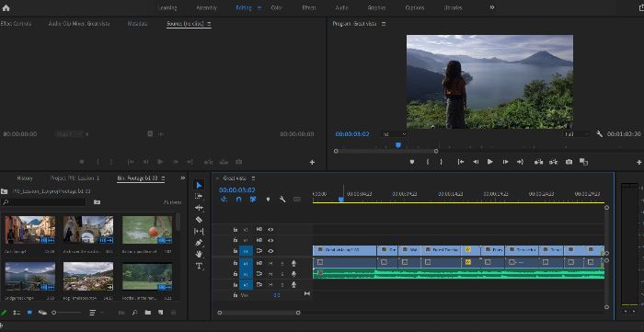The height and width of the screenshot is (332, 644).
Task: Switch to the Color workspace
Action: 276,7
